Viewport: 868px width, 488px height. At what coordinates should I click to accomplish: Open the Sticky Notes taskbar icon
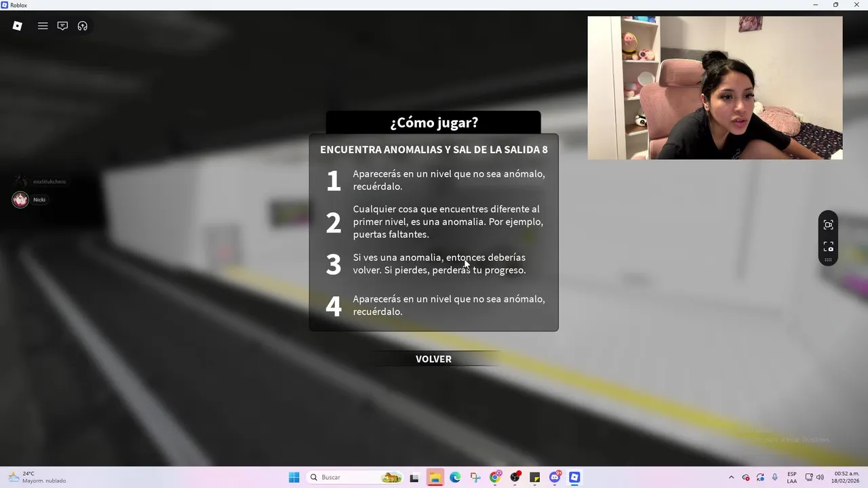point(535,477)
